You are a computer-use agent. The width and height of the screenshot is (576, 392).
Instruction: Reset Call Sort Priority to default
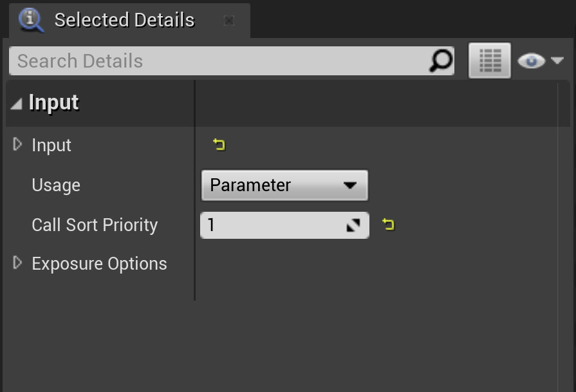tap(388, 225)
